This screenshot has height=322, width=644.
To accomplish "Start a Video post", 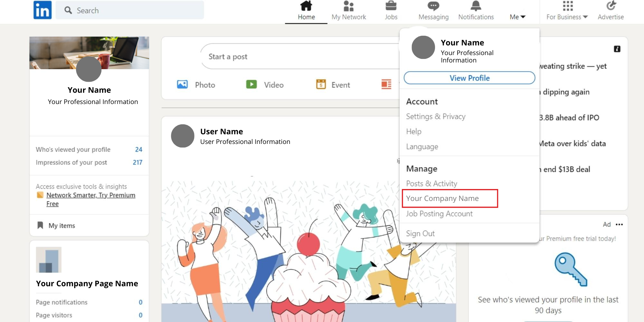I will click(265, 85).
